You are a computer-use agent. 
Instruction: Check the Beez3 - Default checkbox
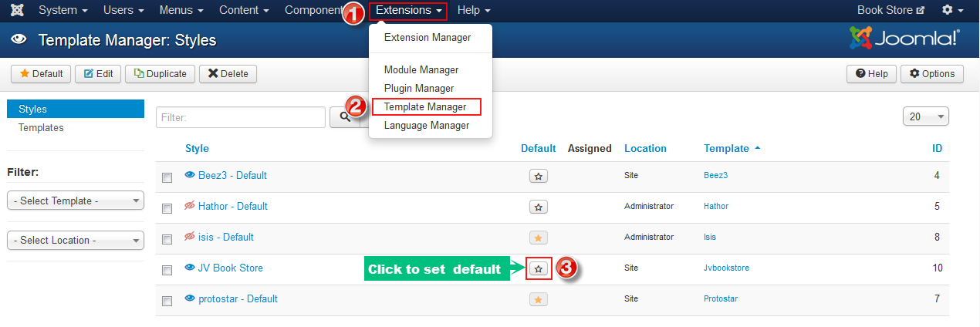(167, 177)
